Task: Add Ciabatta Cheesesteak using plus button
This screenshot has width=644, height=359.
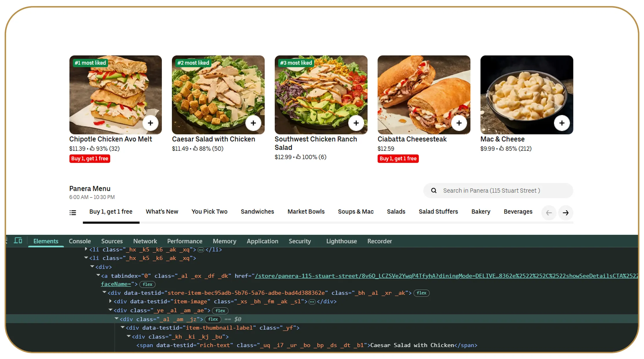Action: click(459, 123)
